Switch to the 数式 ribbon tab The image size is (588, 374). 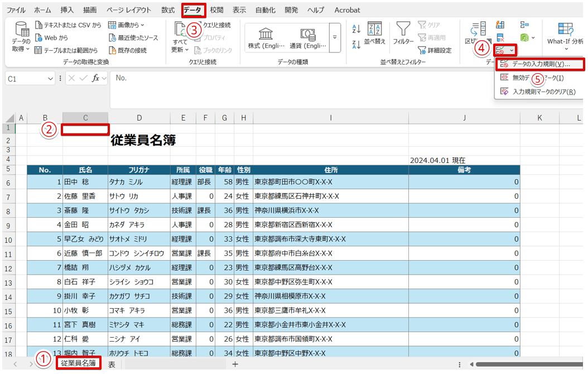(167, 10)
